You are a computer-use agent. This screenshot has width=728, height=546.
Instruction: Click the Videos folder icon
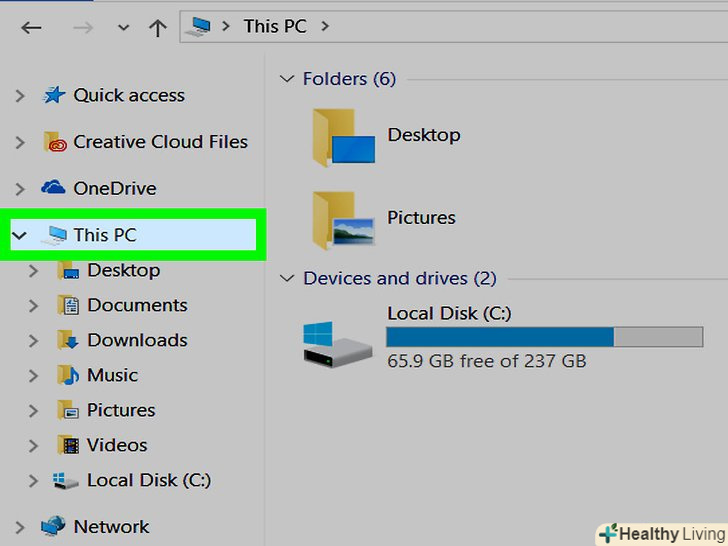[x=68, y=445]
